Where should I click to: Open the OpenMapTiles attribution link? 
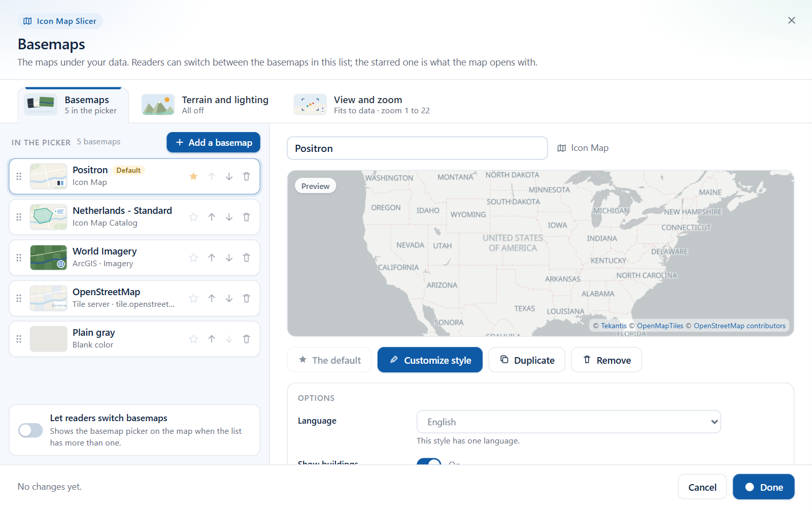pos(660,326)
